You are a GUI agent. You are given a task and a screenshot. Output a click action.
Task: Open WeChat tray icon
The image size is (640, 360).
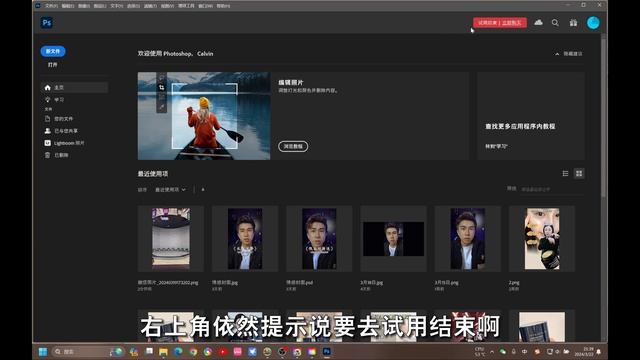(x=502, y=352)
